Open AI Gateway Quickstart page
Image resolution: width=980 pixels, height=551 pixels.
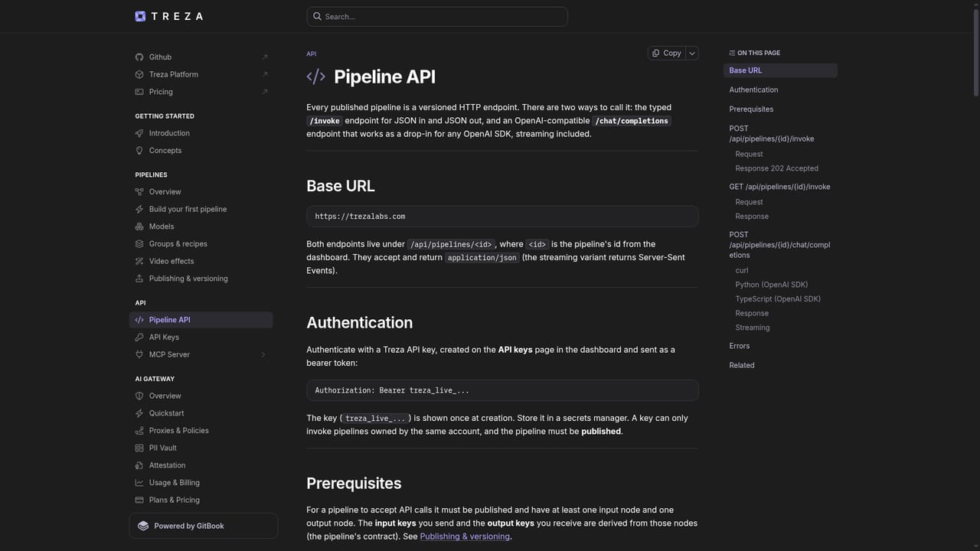[201, 413]
